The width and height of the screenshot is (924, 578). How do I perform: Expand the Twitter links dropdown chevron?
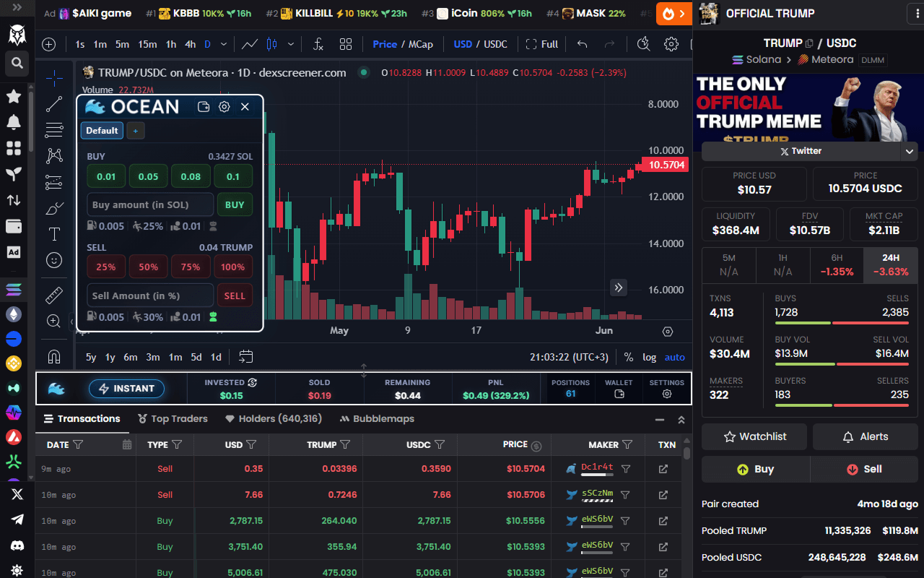tap(909, 151)
